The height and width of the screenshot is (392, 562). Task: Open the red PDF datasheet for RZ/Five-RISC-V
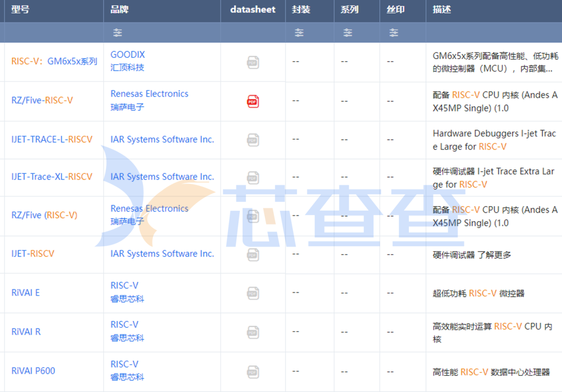pos(253,102)
